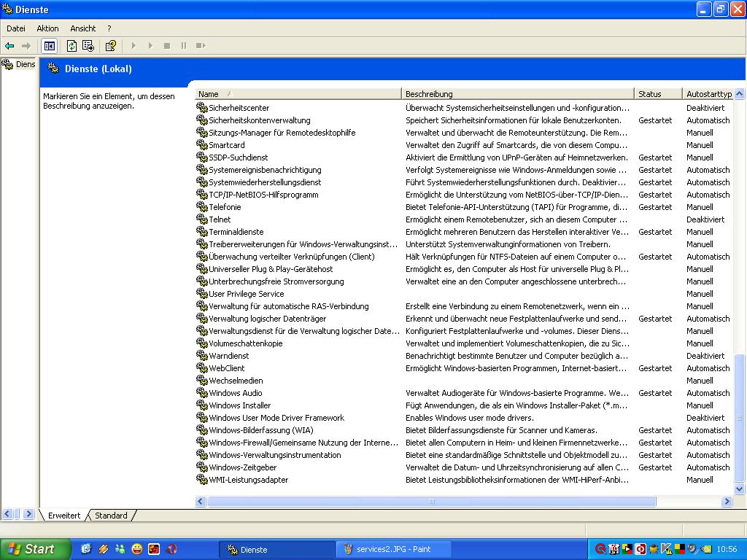Sort by the Status column header
This screenshot has height=560, width=747.
click(658, 94)
